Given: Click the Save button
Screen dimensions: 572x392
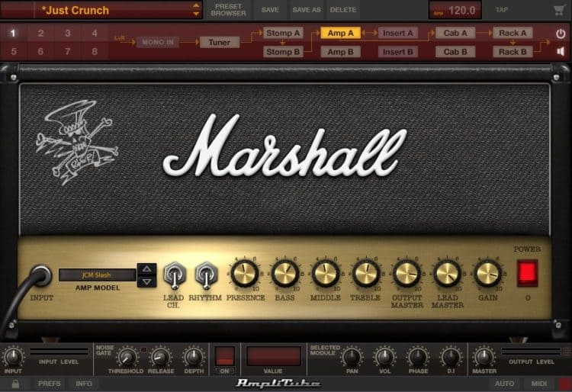Looking at the screenshot, I should pos(270,10).
